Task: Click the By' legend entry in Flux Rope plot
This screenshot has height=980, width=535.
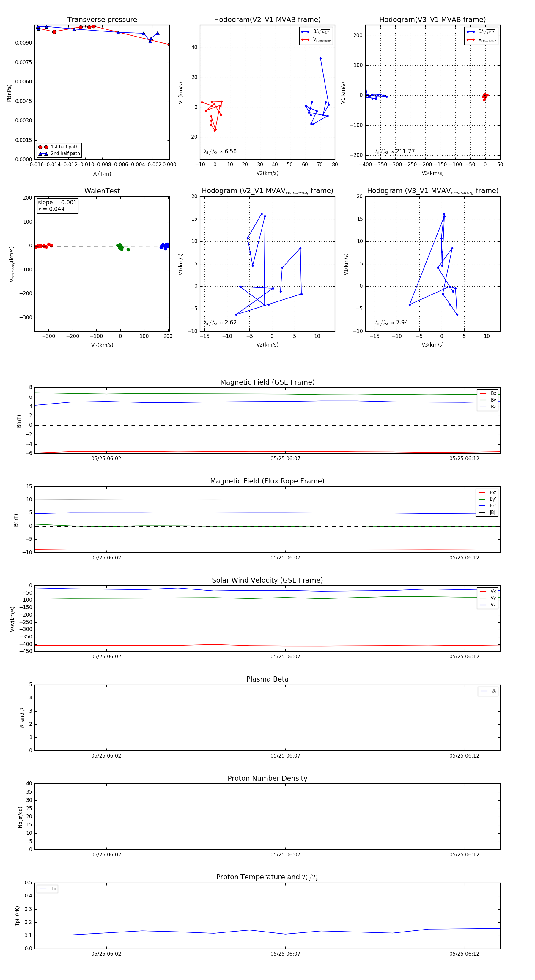Action: 487,499
